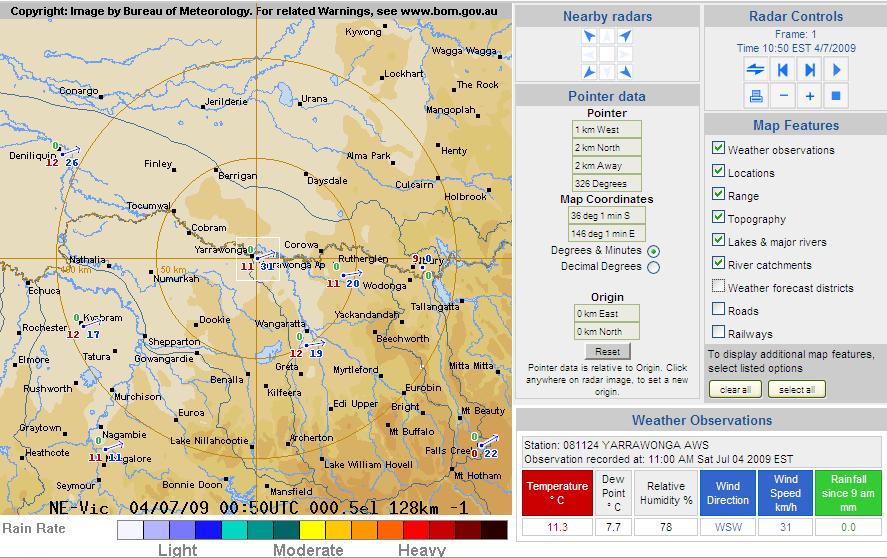Click the Wind Direction value WSW
Image resolution: width=887 pixels, height=558 pixels.
point(728,527)
